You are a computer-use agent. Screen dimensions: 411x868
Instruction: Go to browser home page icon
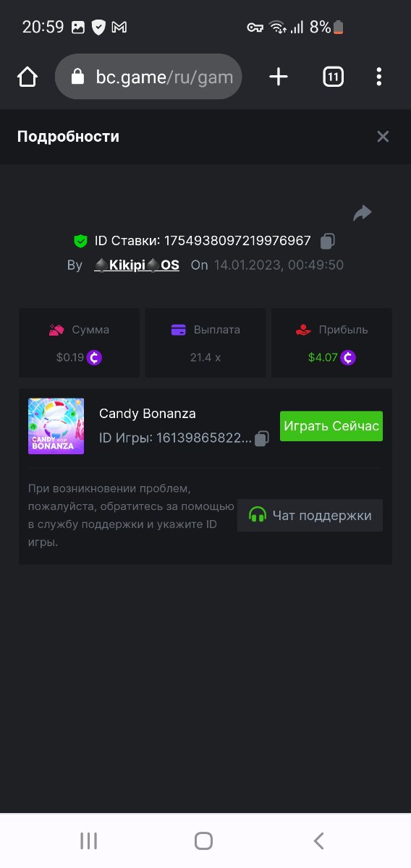click(27, 77)
